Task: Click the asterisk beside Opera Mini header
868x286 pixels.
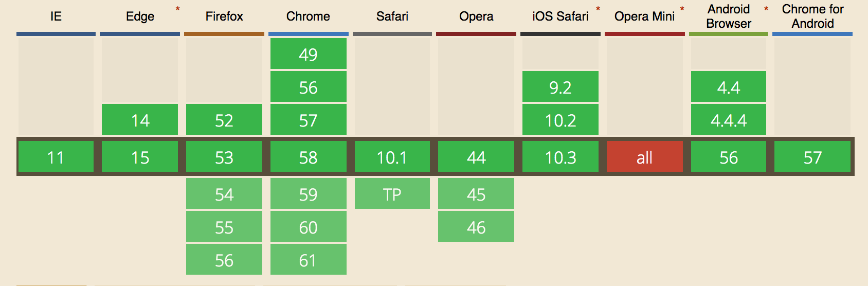Action: [682, 9]
